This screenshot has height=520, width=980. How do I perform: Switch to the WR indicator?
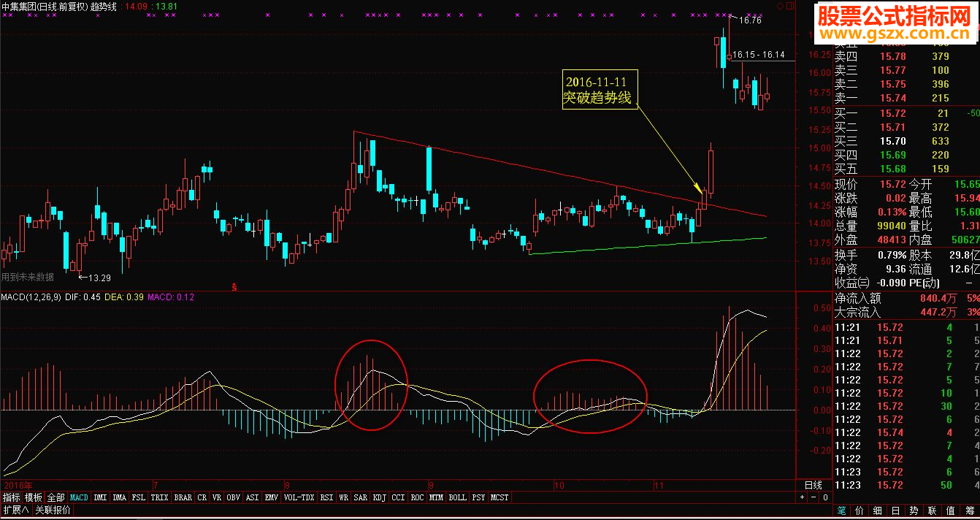(x=344, y=497)
